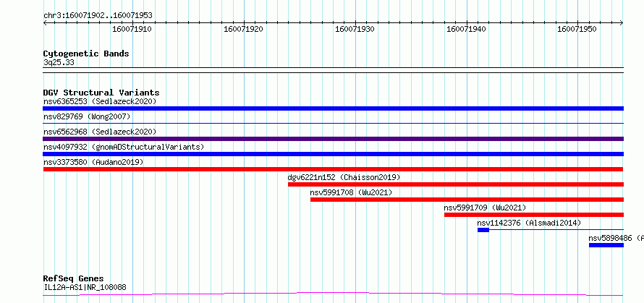
Task: Click the nsv5991708 (Wu2021) label
Action: (351, 192)
